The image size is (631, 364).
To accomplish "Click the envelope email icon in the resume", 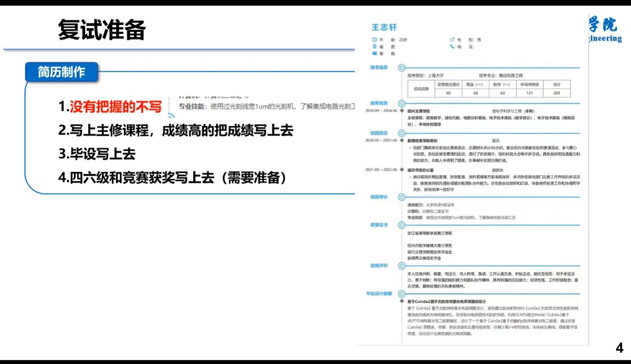I will pos(374,53).
